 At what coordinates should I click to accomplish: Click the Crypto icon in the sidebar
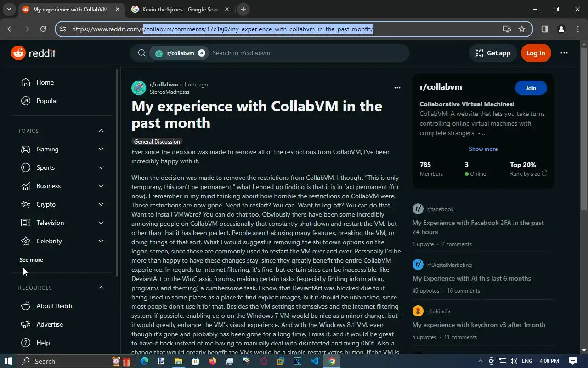(x=26, y=204)
